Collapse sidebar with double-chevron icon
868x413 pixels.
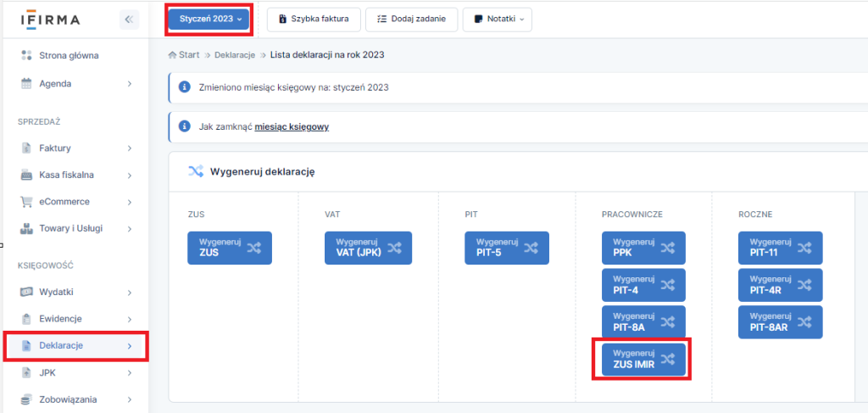[129, 20]
